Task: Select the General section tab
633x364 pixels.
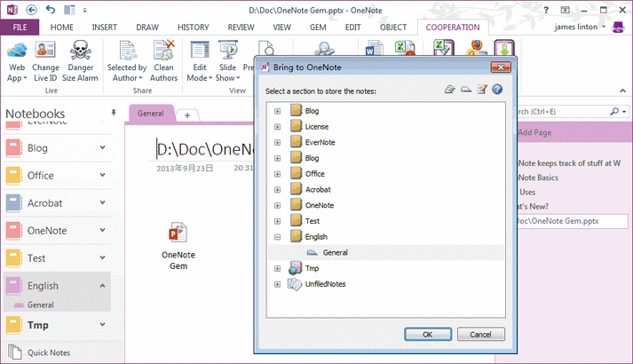Action: pos(151,114)
